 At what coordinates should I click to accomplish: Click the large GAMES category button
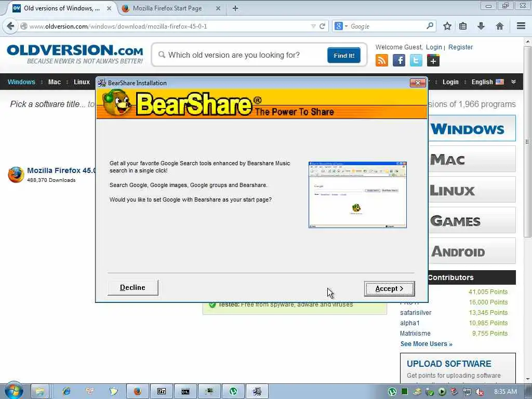tap(472, 220)
